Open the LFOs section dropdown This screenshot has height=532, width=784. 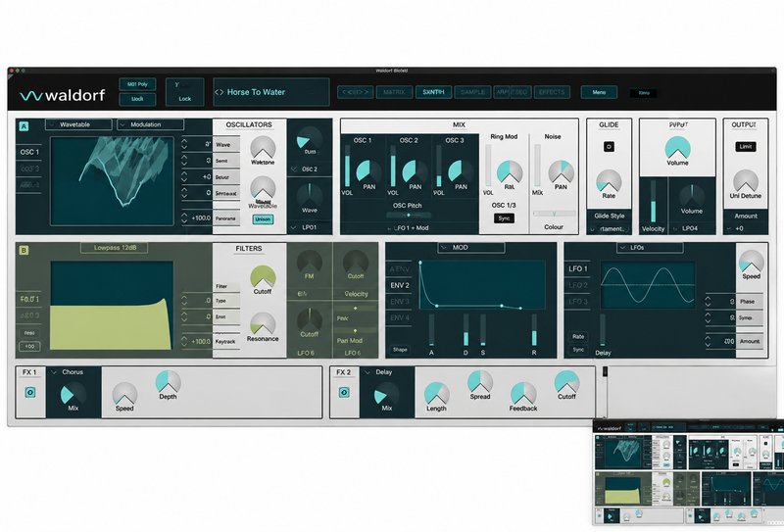(x=650, y=248)
